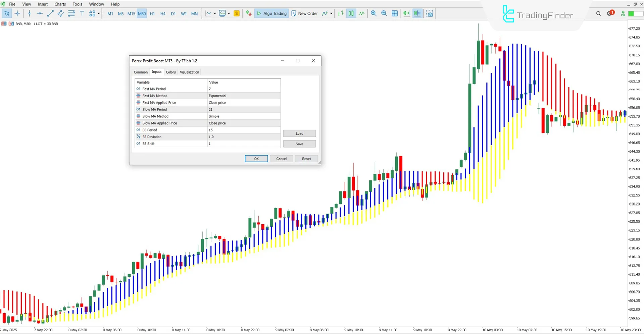Image resolution: width=644 pixels, height=334 pixels.
Task: Expand the shapes tool dropdown arrow
Action: pos(98,13)
